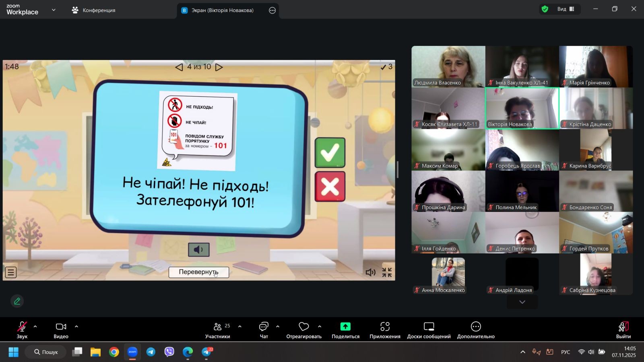This screenshot has width=644, height=362.
Task: Play the flashcard audio speaker icon
Action: click(x=199, y=250)
